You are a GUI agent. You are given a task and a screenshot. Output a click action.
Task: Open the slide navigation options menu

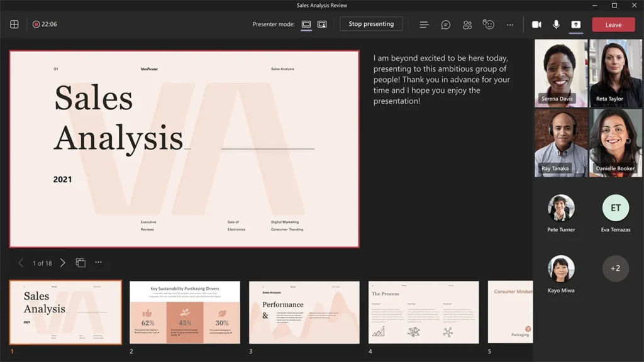click(x=97, y=263)
